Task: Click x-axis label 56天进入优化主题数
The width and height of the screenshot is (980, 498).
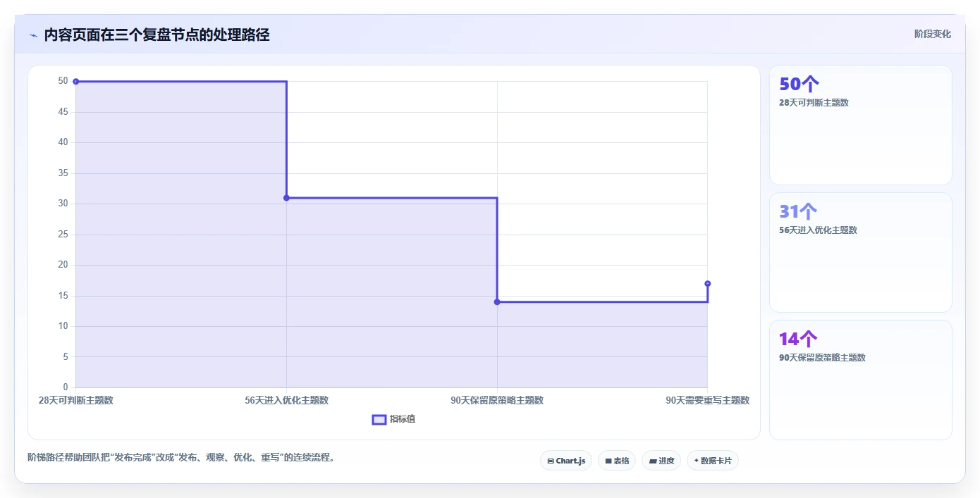Action: (x=286, y=400)
